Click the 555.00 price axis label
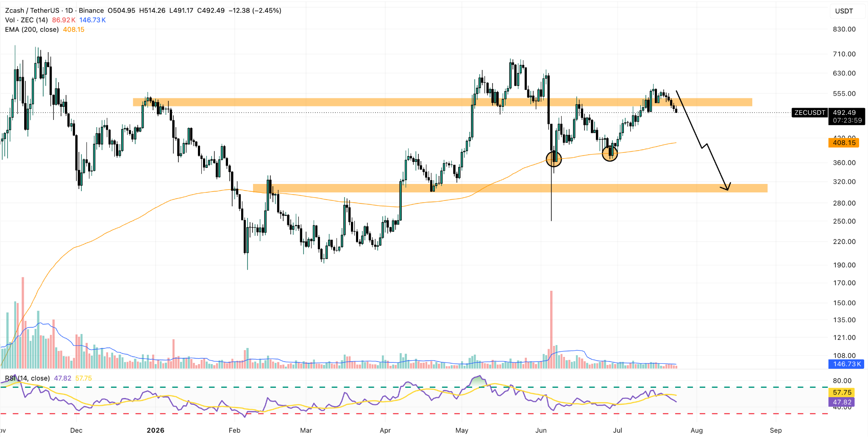The image size is (868, 437). click(x=844, y=94)
